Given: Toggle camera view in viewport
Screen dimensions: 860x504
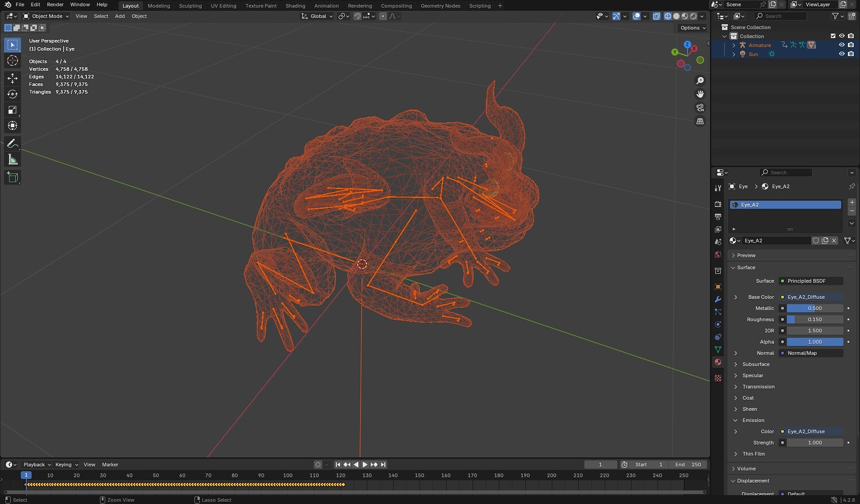Looking at the screenshot, I should [700, 108].
